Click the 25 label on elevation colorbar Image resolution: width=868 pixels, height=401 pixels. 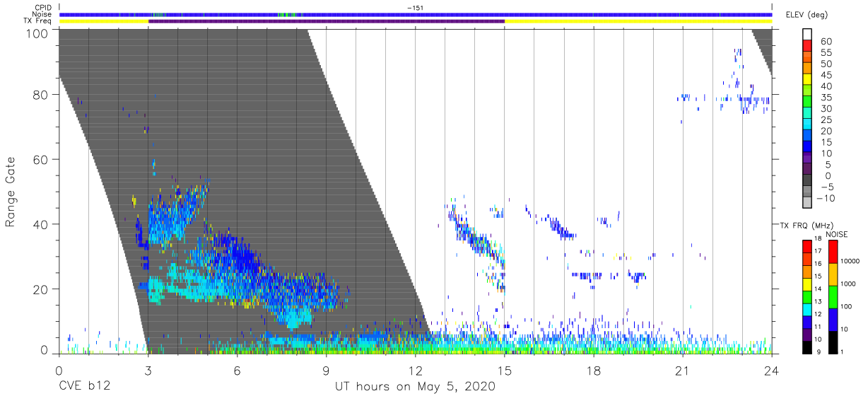click(825, 120)
